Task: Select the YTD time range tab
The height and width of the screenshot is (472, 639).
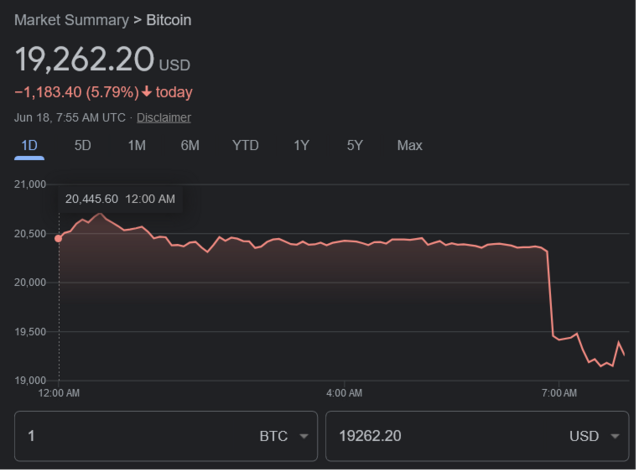Action: point(245,146)
